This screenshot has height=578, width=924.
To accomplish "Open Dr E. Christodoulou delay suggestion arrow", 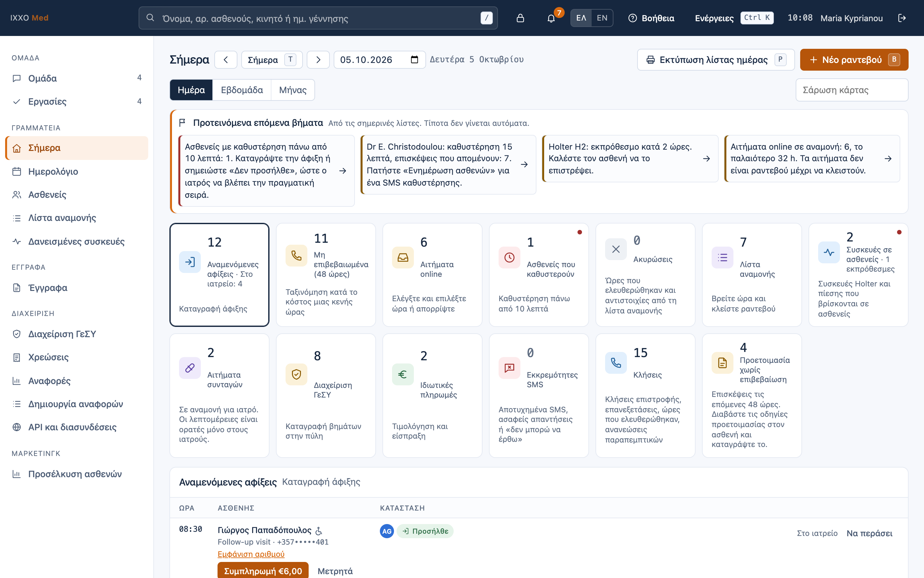I will pyautogui.click(x=524, y=164).
